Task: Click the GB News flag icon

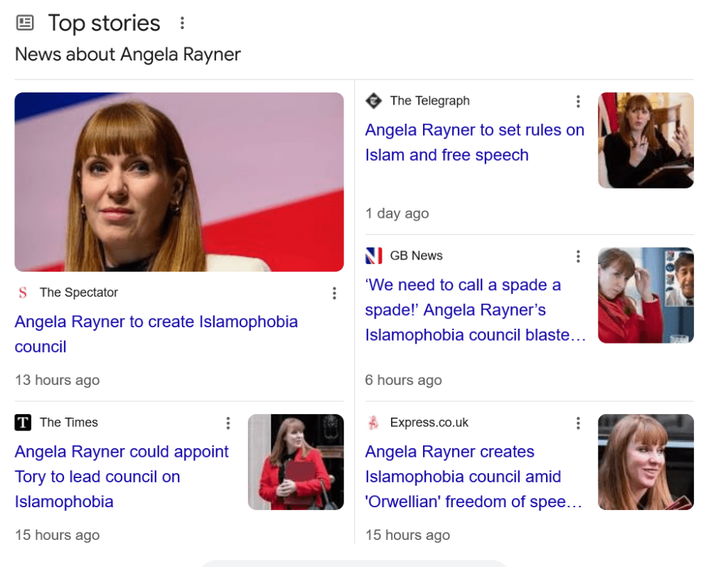Action: point(373,255)
